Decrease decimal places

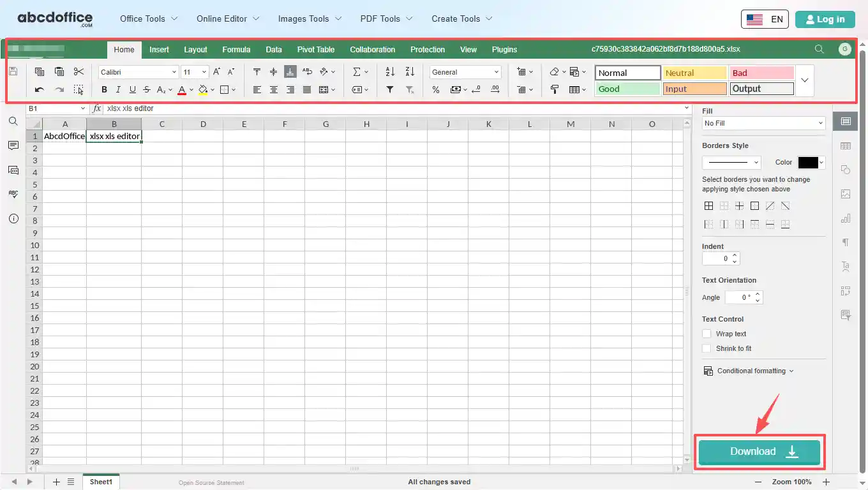(x=475, y=90)
